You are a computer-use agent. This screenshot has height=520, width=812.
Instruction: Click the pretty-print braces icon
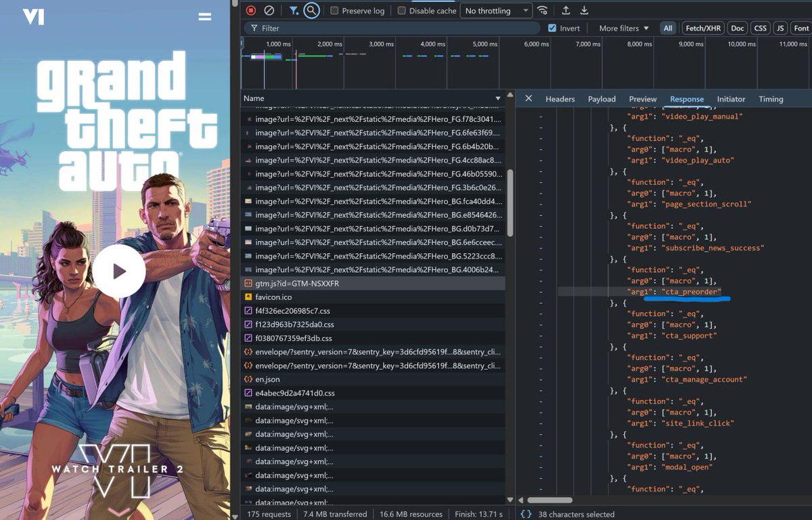click(526, 514)
